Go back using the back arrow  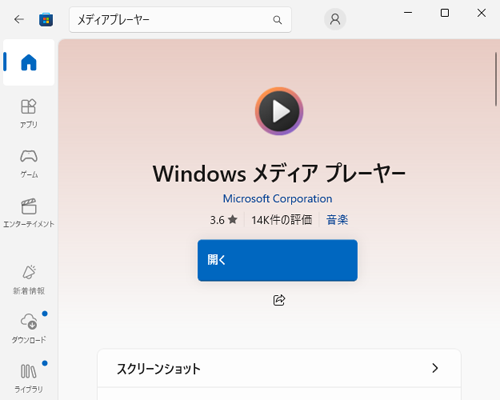pos(19,20)
